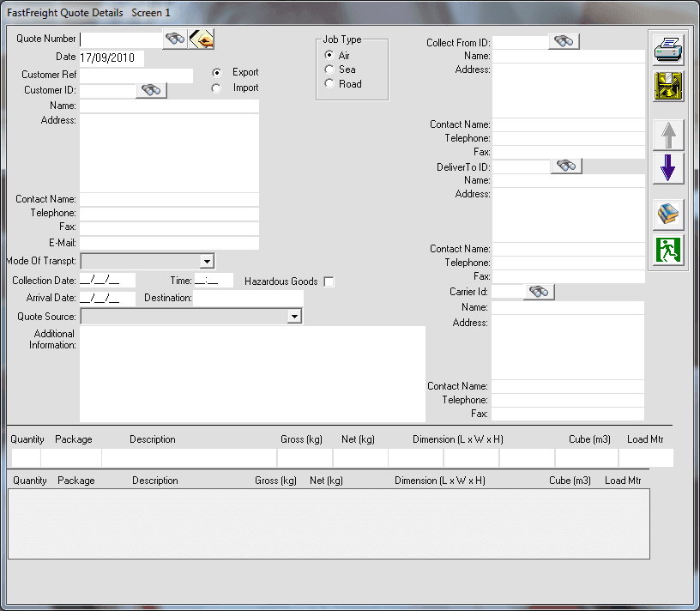Image resolution: width=700 pixels, height=611 pixels.
Task: Click the Carrier Id binoculars lookup icon
Action: tap(539, 292)
